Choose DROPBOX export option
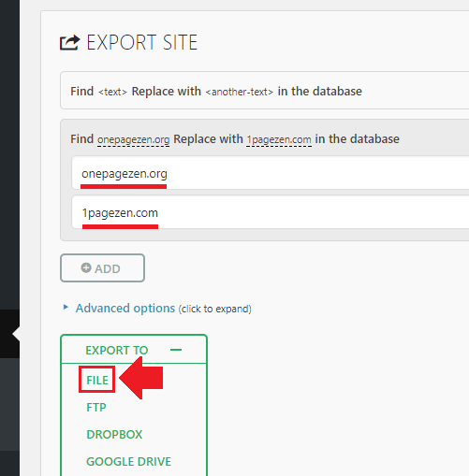Viewport: 469px width, 476px height. 114,435
